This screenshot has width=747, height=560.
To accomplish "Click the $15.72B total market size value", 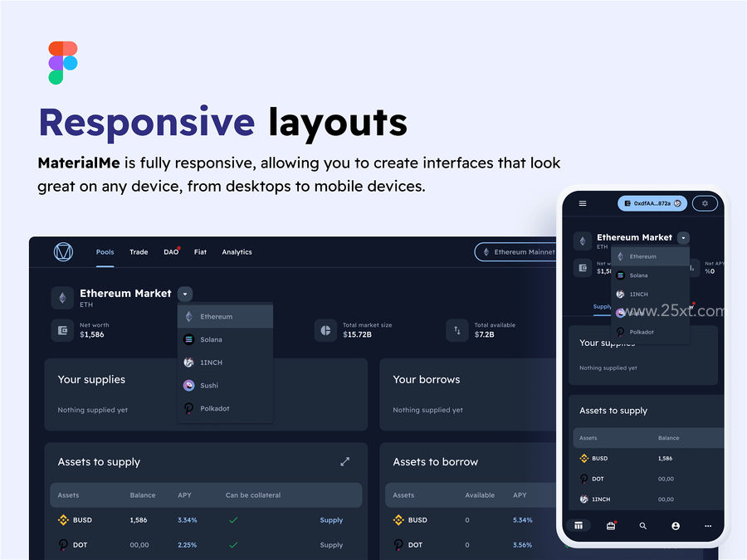I will click(357, 335).
